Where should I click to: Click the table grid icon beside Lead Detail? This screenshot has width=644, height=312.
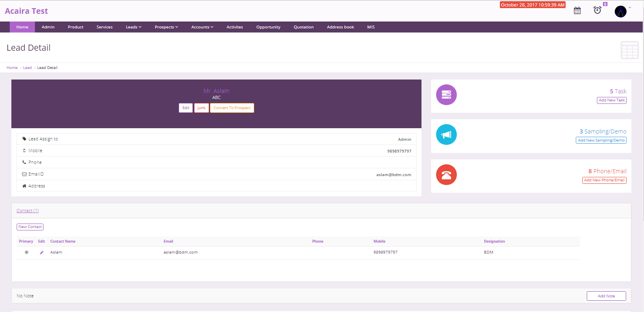[629, 50]
